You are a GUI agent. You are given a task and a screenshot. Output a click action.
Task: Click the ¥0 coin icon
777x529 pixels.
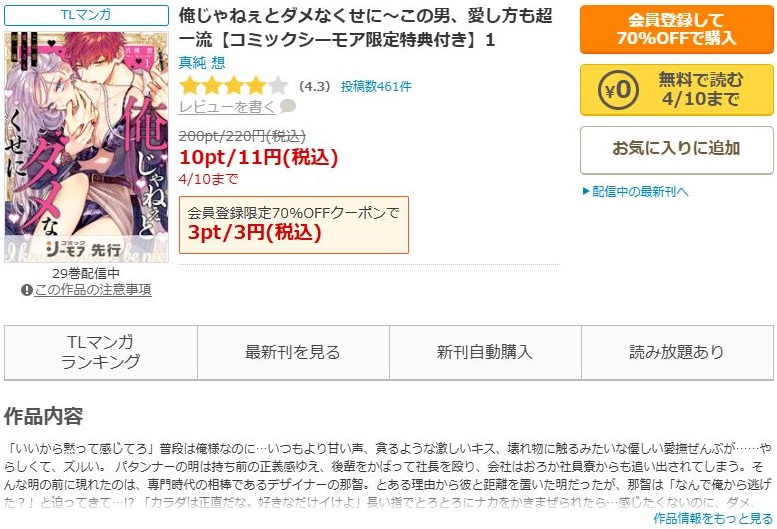point(618,90)
